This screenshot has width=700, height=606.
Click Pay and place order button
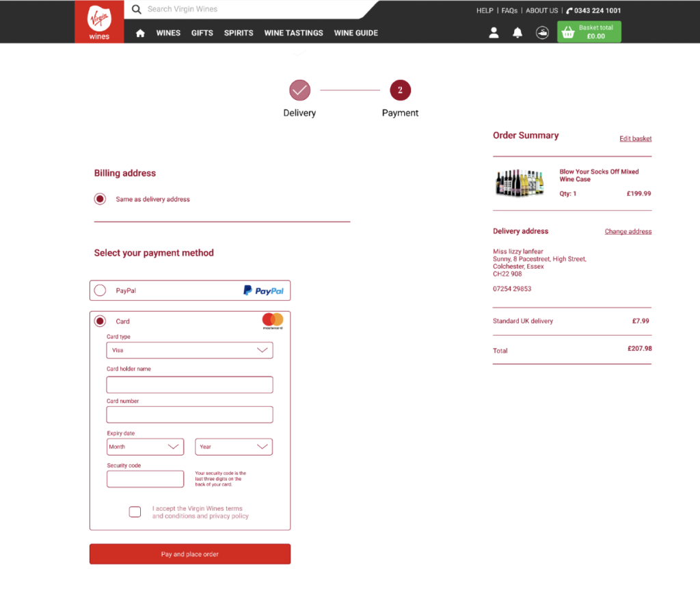coord(190,554)
